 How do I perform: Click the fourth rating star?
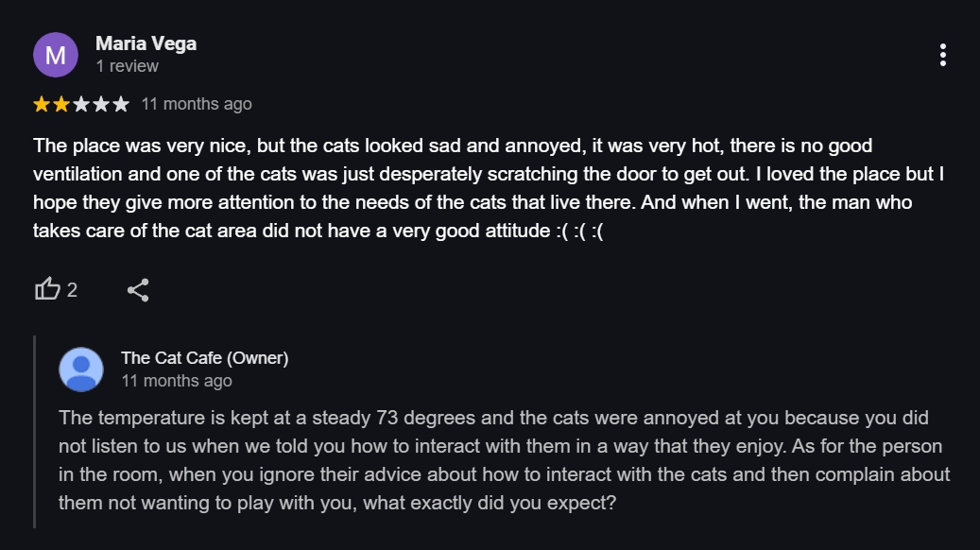101,104
